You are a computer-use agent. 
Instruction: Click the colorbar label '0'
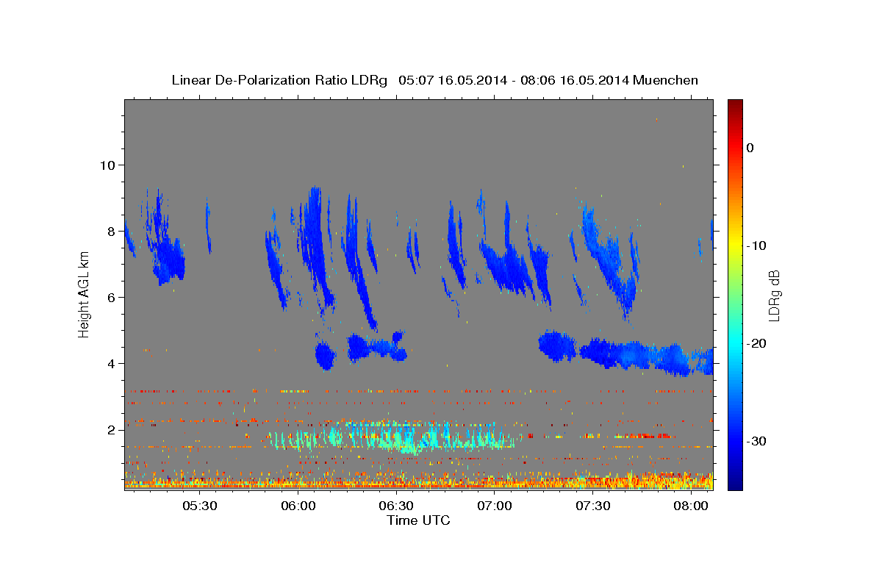click(x=750, y=148)
